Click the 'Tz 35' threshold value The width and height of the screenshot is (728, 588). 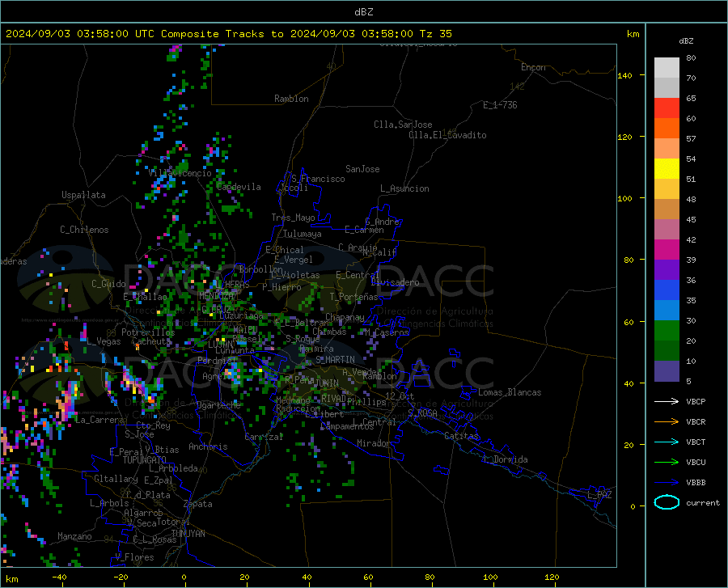click(435, 34)
